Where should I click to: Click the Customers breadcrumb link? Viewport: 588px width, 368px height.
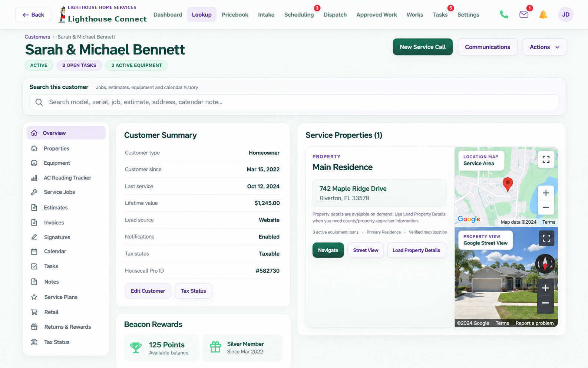click(37, 37)
